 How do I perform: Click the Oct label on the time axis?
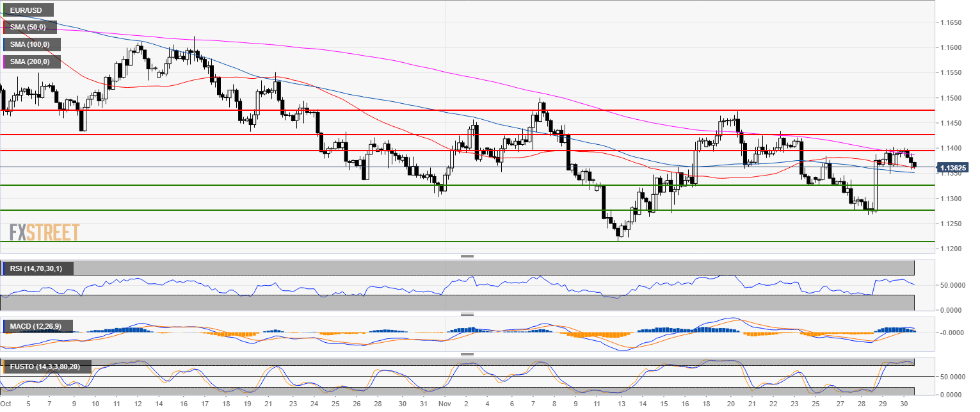[x=7, y=404]
